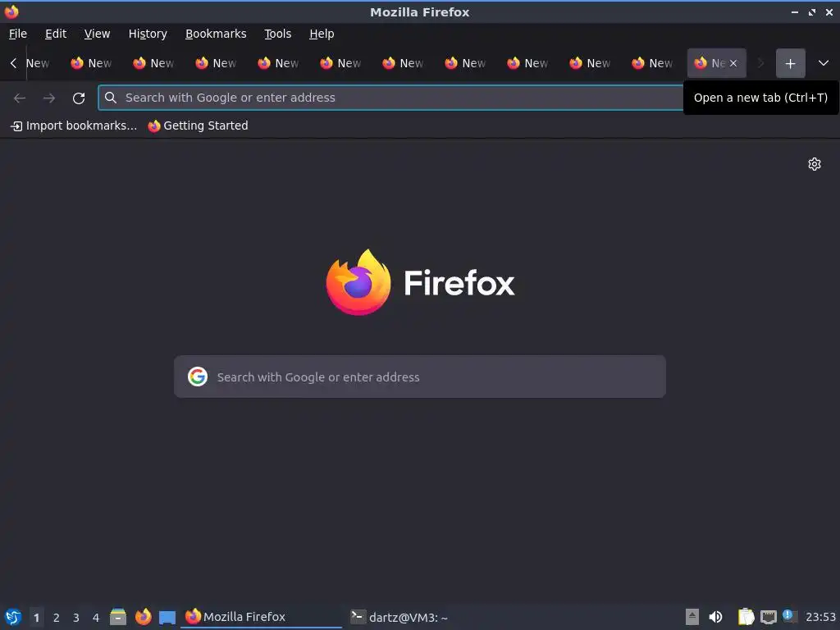Screen dimensions: 840x630
Task: Launch Firefox from the panel quick launcher
Action: (x=143, y=617)
